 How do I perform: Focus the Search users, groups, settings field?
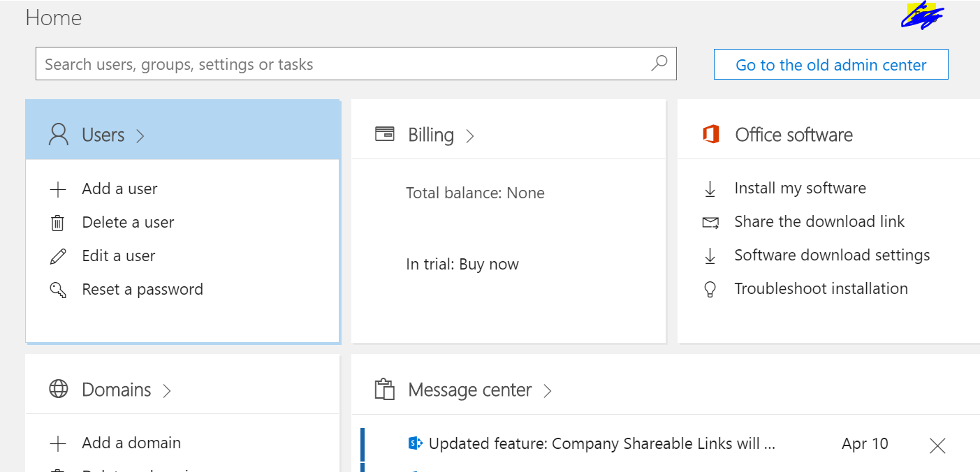(356, 64)
